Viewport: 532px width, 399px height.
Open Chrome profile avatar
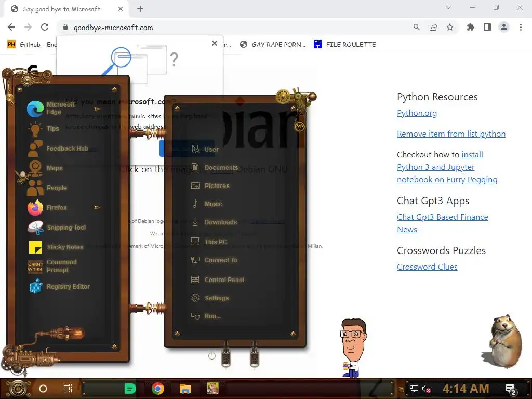[504, 27]
